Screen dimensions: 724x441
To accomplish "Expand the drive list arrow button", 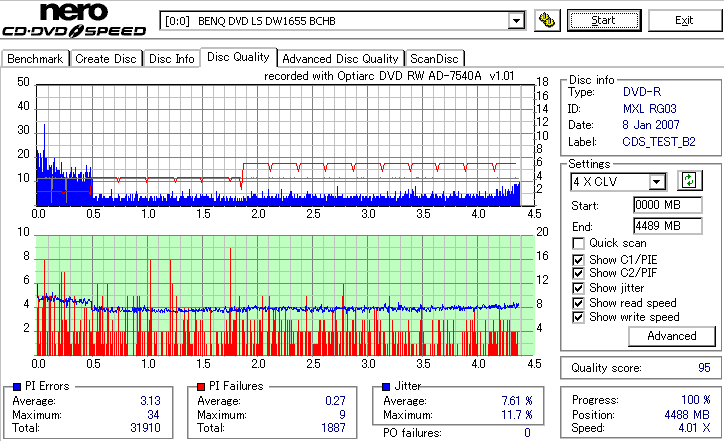I will (x=516, y=21).
